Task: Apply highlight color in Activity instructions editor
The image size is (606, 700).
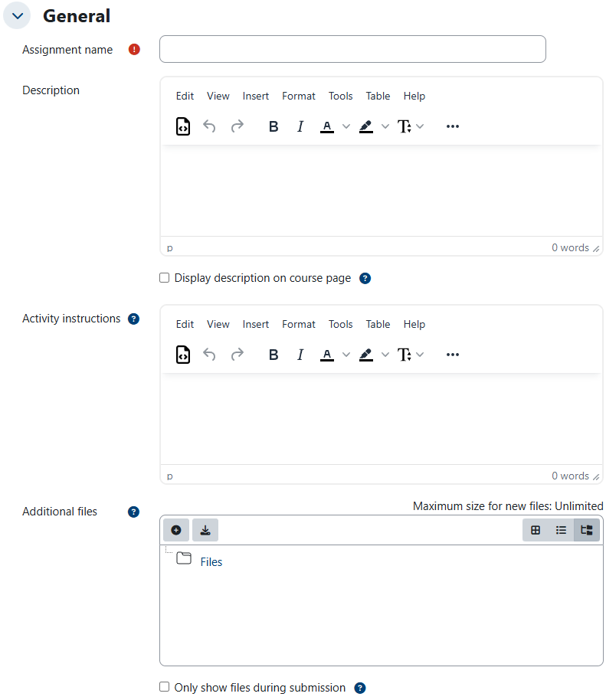Action: 366,355
